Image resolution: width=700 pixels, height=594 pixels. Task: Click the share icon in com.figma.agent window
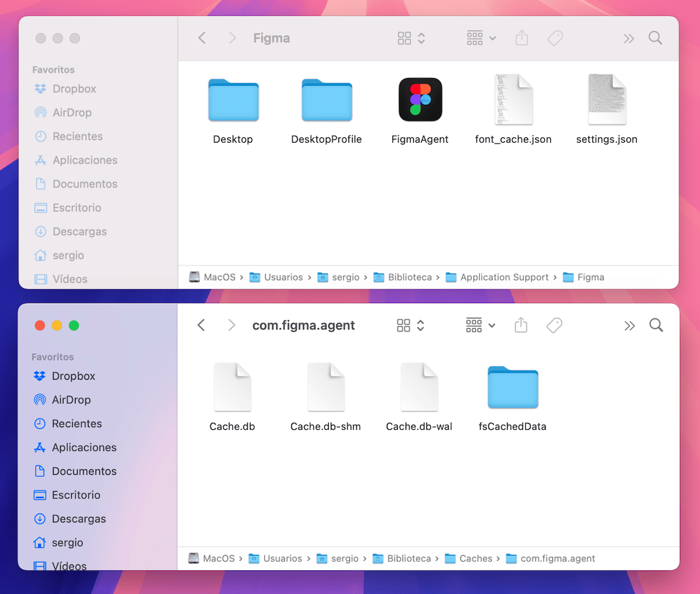point(521,326)
